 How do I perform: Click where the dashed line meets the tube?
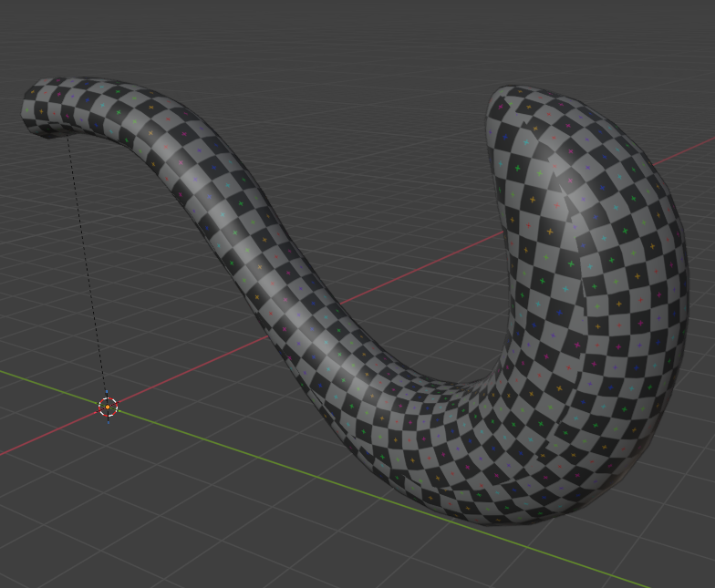pyautogui.click(x=68, y=137)
